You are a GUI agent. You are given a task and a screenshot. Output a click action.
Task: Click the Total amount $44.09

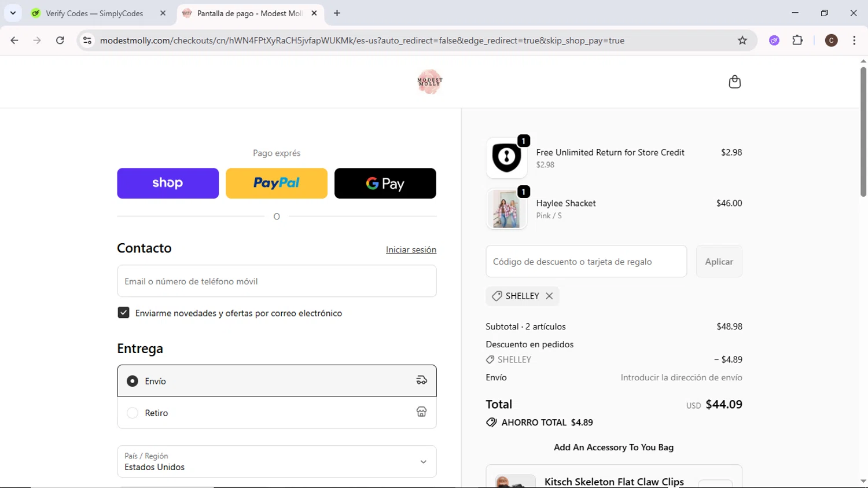pos(723,404)
